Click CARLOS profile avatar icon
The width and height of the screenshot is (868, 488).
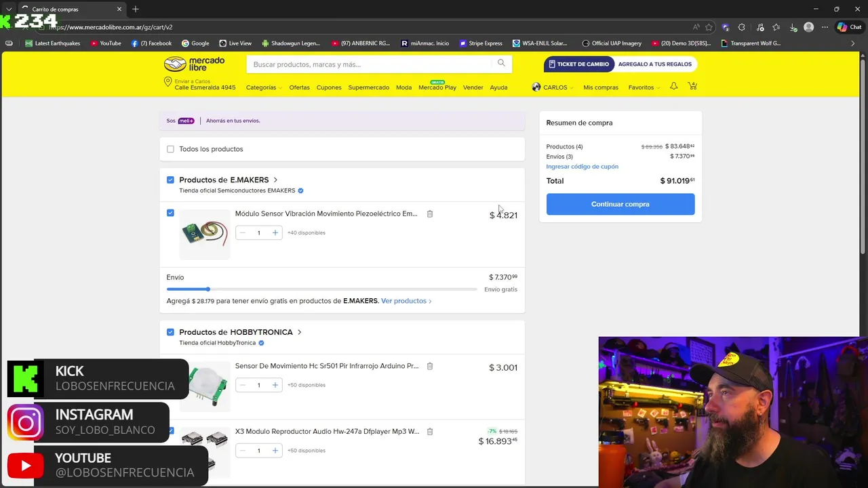[536, 87]
